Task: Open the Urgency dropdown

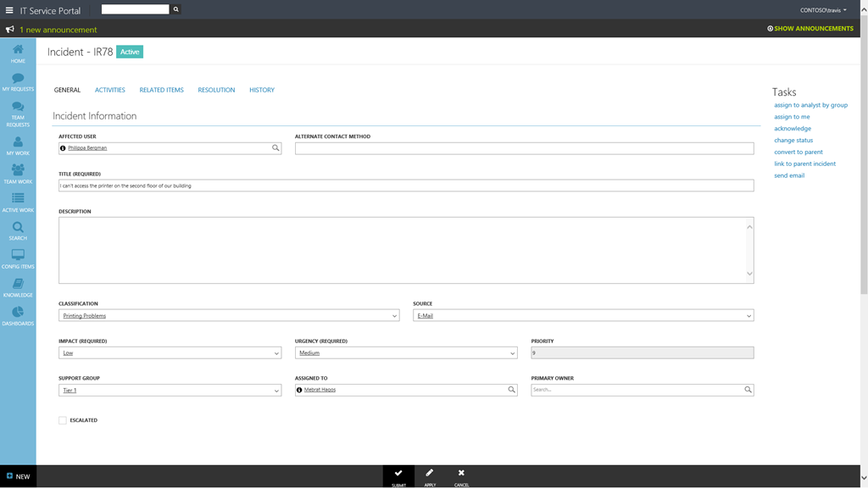Action: [x=406, y=353]
